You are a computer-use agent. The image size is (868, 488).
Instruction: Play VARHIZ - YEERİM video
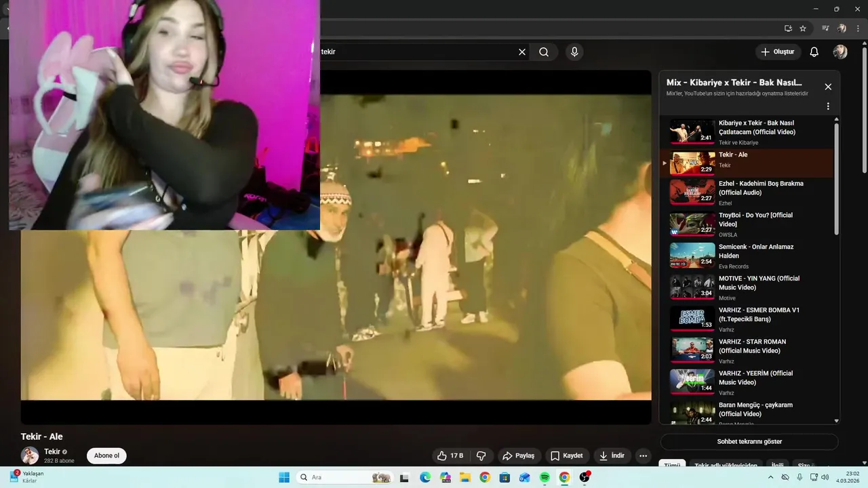pyautogui.click(x=746, y=382)
